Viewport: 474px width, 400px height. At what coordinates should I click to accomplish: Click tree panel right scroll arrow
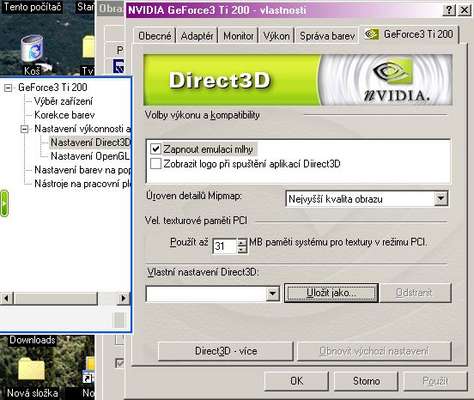(123, 298)
